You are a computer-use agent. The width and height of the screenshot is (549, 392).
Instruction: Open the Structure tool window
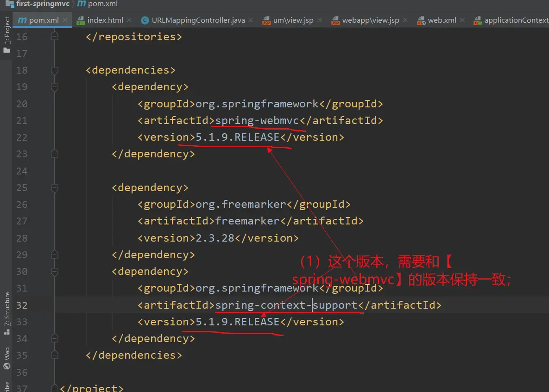6,313
